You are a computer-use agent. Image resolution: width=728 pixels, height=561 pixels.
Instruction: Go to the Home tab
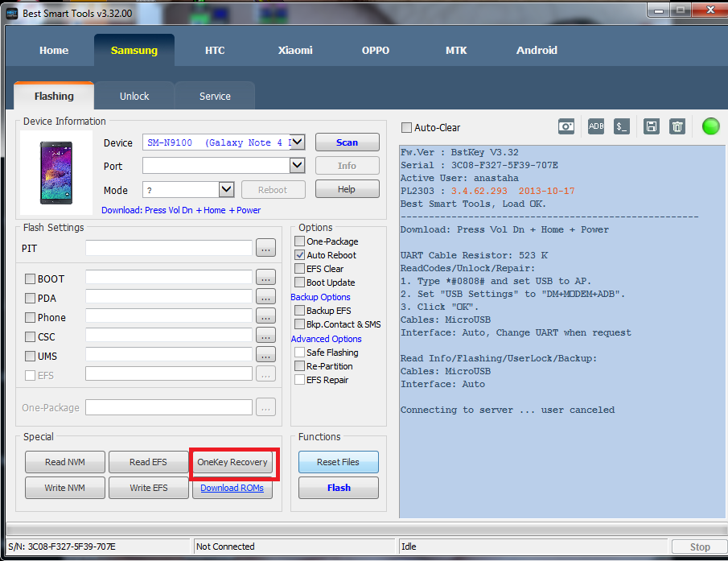tap(54, 50)
